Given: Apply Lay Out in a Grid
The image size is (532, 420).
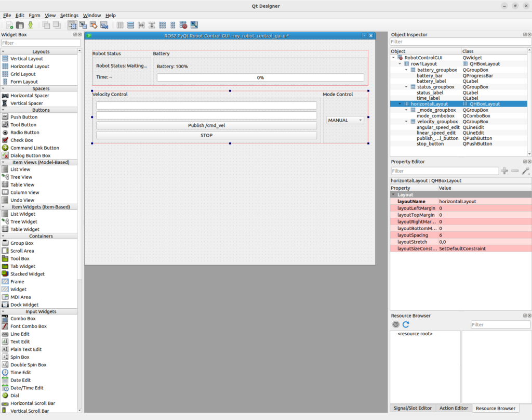Looking at the screenshot, I should (163, 25).
